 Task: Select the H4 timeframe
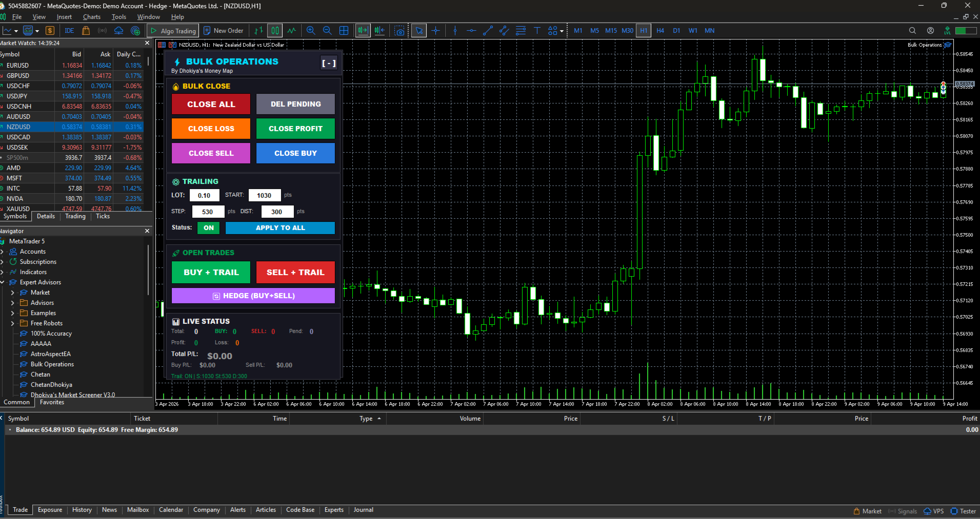660,31
